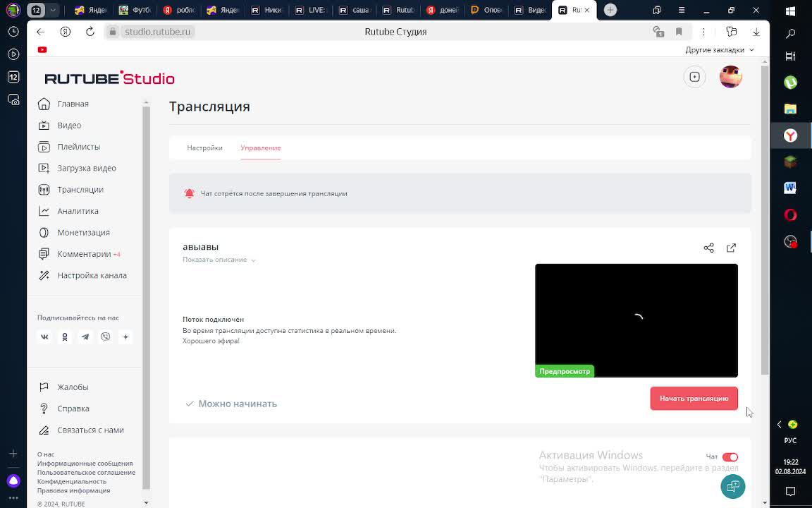Open the Alice assistant icon
Image resolution: width=812 pixels, height=508 pixels.
(x=13, y=481)
